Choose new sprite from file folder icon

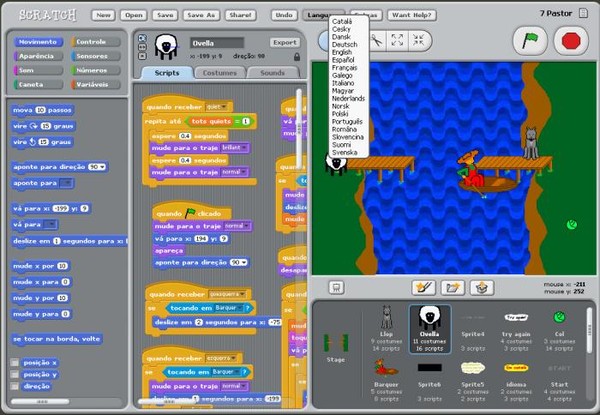pos(453,288)
